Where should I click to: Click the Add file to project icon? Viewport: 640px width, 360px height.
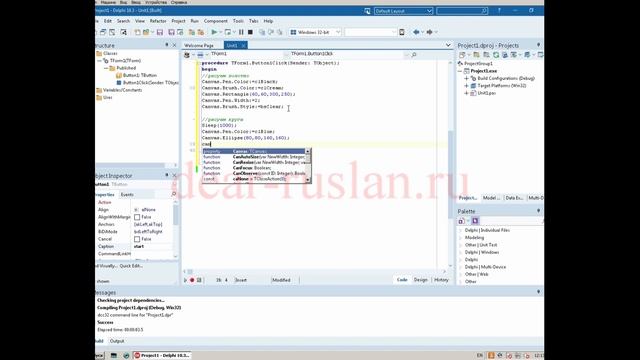pos(191,32)
